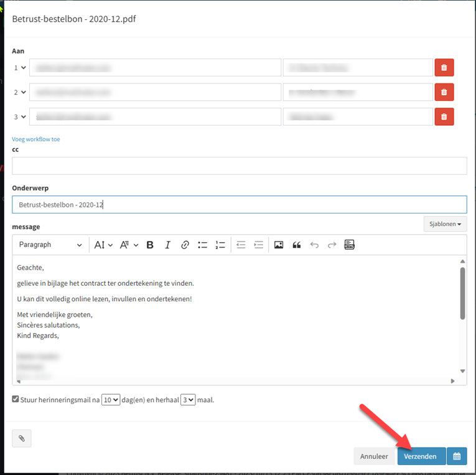Click email field of recipient 1
This screenshot has height=475, width=476.
pos(155,67)
